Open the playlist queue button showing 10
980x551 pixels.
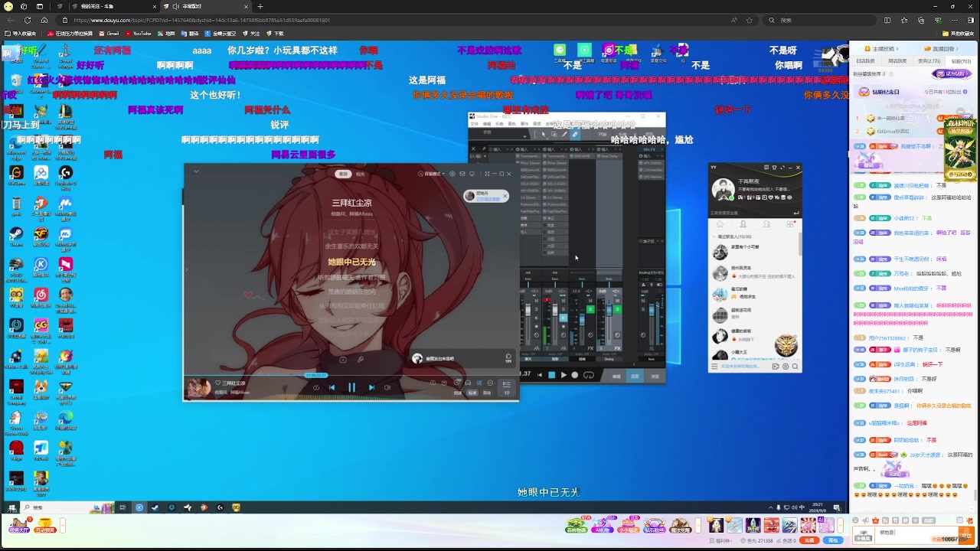click(506, 387)
